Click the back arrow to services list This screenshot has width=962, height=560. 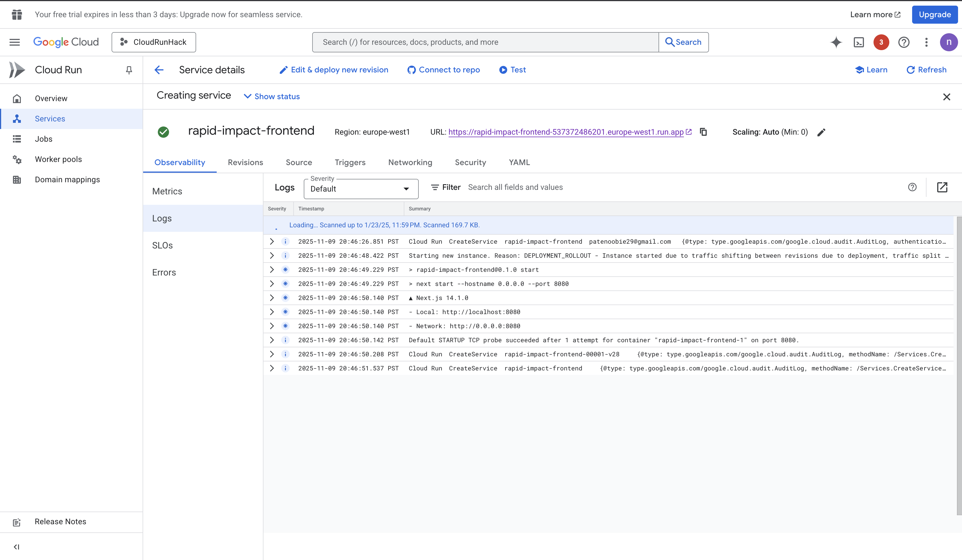coord(159,70)
